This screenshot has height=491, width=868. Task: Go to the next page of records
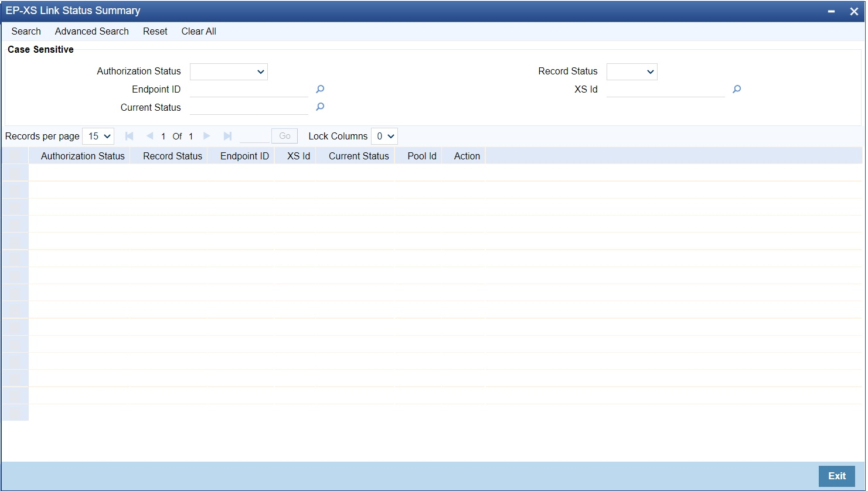click(x=207, y=136)
